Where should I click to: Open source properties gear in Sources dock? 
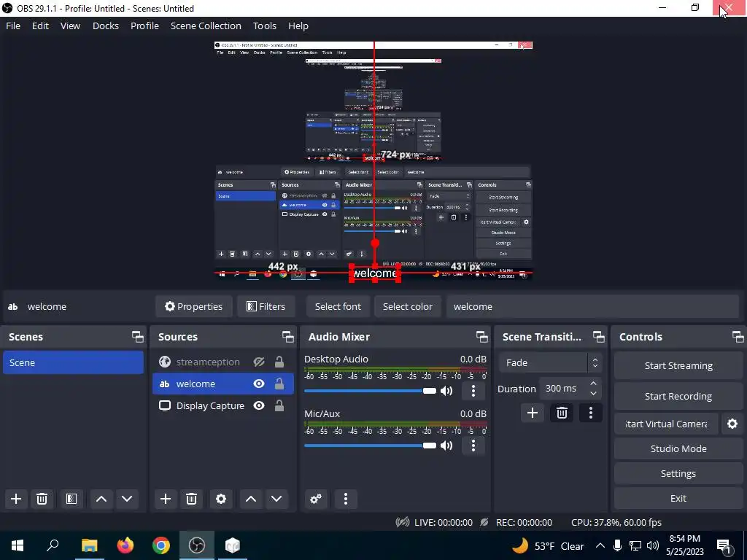(221, 499)
